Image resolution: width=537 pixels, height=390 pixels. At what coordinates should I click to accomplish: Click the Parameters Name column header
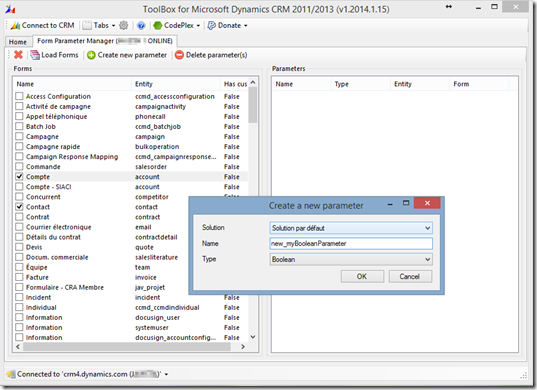(x=301, y=84)
